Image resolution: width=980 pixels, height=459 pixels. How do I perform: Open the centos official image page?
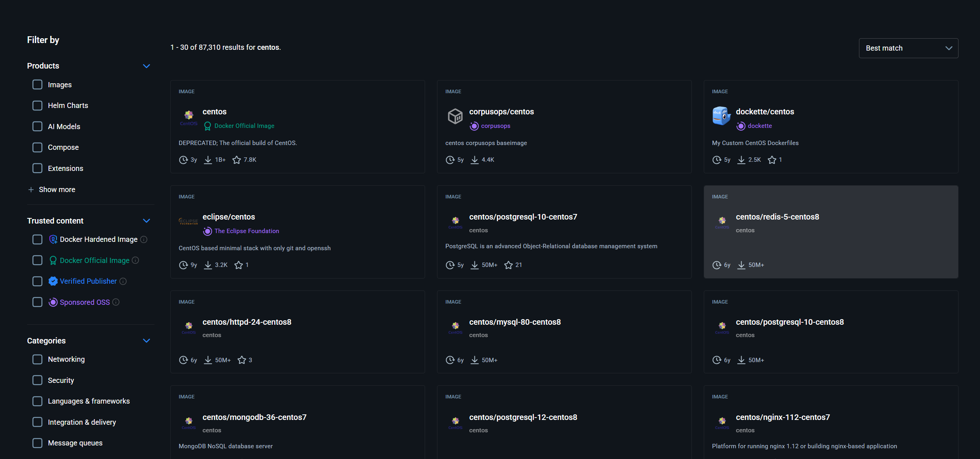click(x=215, y=112)
